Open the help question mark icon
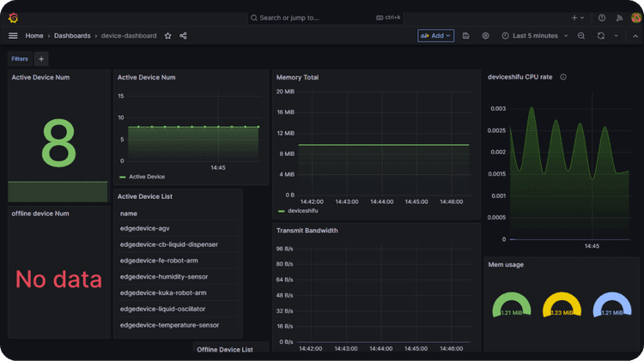The height and width of the screenshot is (361, 644). tap(602, 17)
